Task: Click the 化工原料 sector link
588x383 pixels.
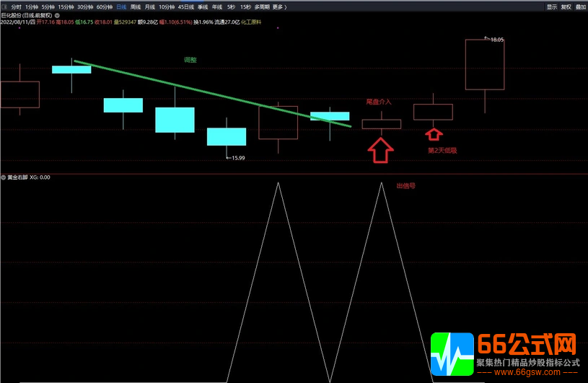Action: coord(252,22)
